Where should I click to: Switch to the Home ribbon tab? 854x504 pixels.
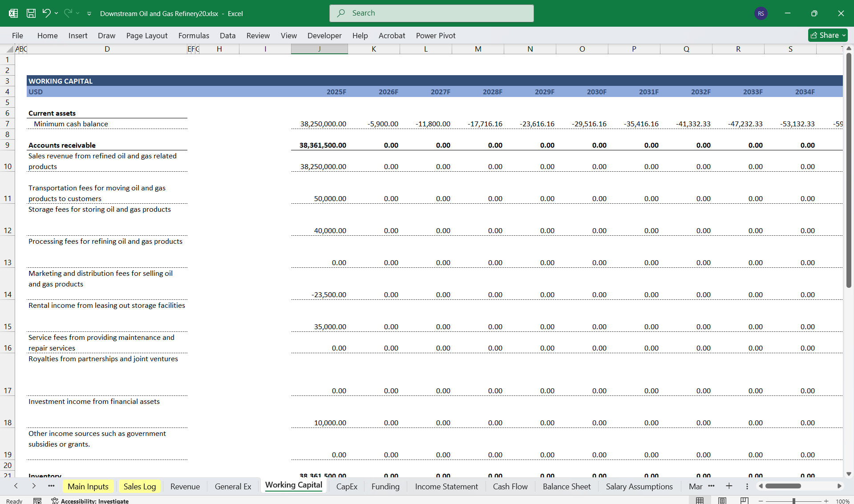(47, 36)
